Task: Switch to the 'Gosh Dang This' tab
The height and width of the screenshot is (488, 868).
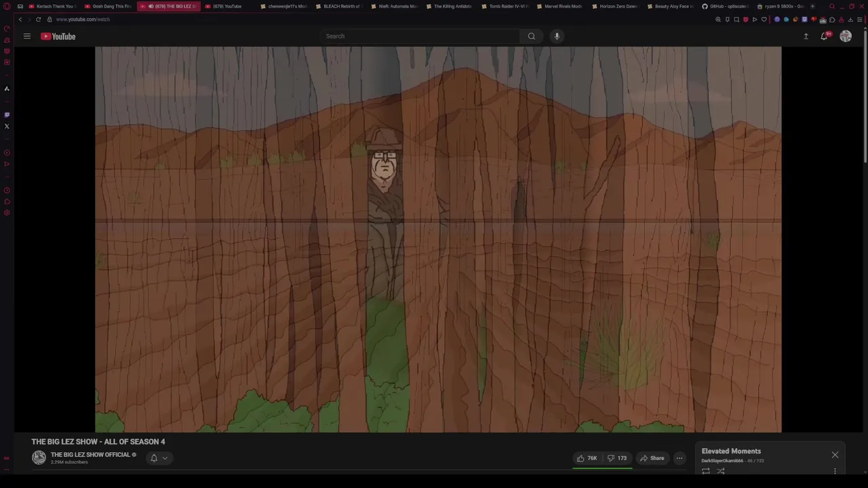Action: click(108, 6)
